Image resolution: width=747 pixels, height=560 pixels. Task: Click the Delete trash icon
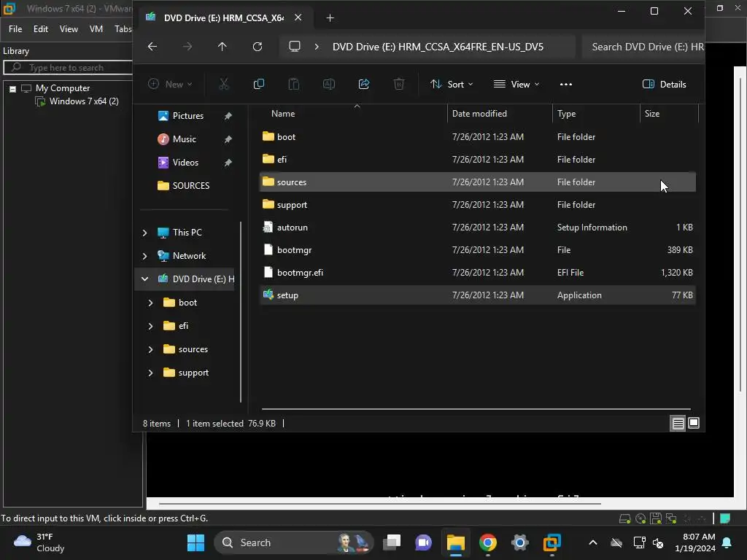399,85
